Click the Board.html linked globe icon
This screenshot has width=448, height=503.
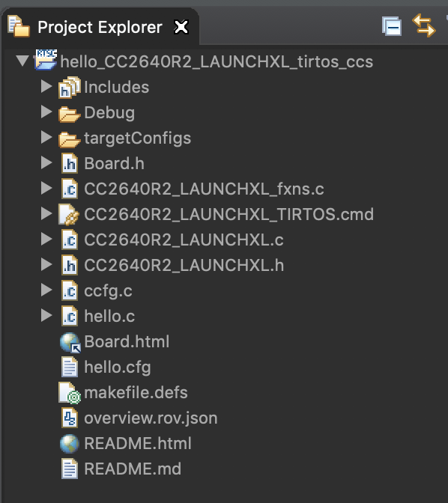point(70,343)
